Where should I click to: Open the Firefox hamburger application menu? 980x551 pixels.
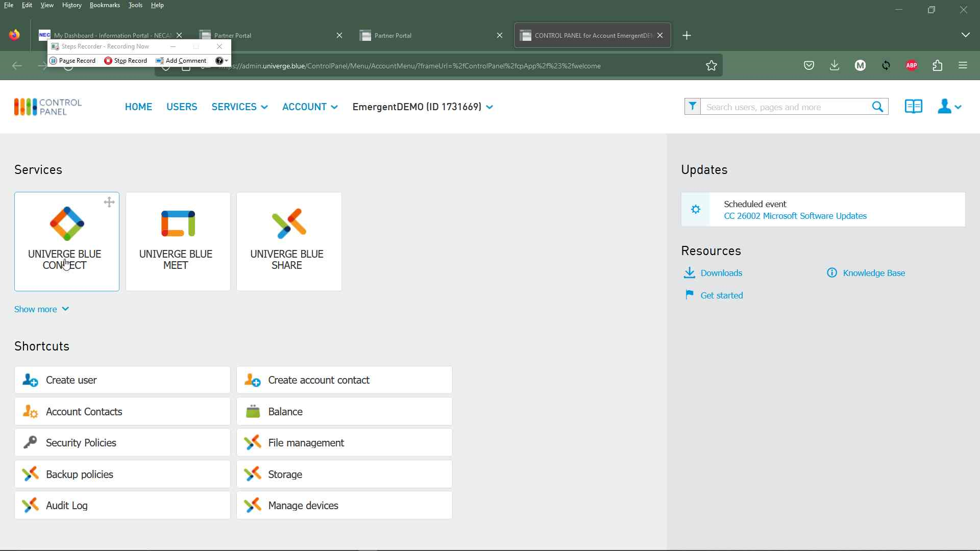tap(963, 65)
